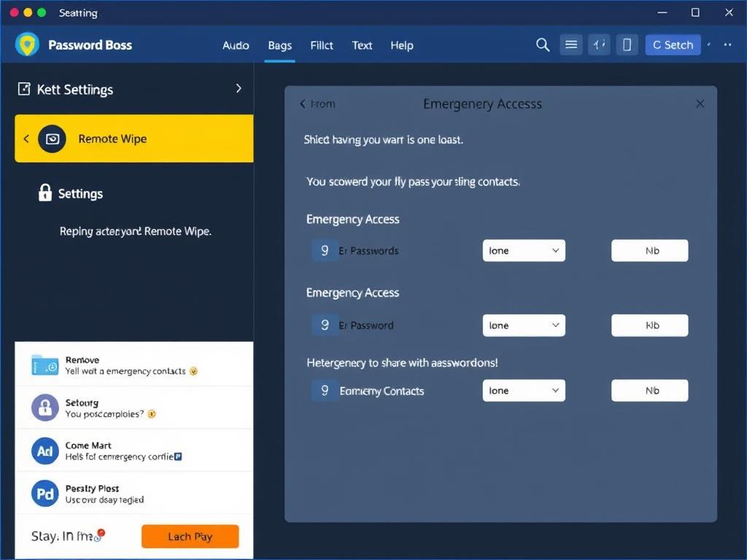Image resolution: width=747 pixels, height=560 pixels.
Task: Click the Remote Wipe circular icon
Action: (x=52, y=139)
